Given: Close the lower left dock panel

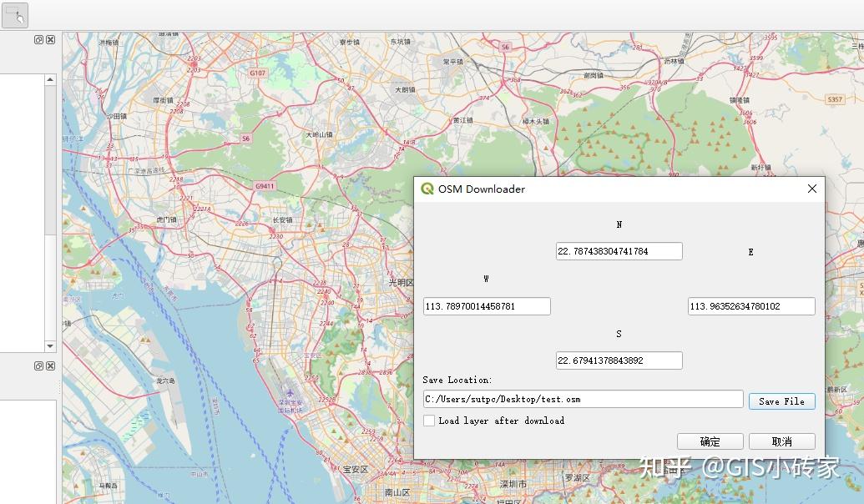Looking at the screenshot, I should [x=50, y=366].
